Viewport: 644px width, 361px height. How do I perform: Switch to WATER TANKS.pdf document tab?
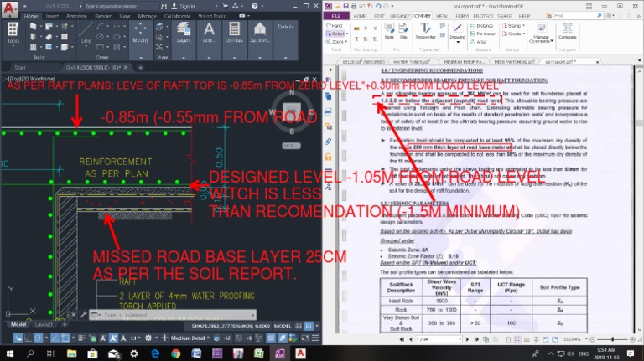tap(412, 61)
